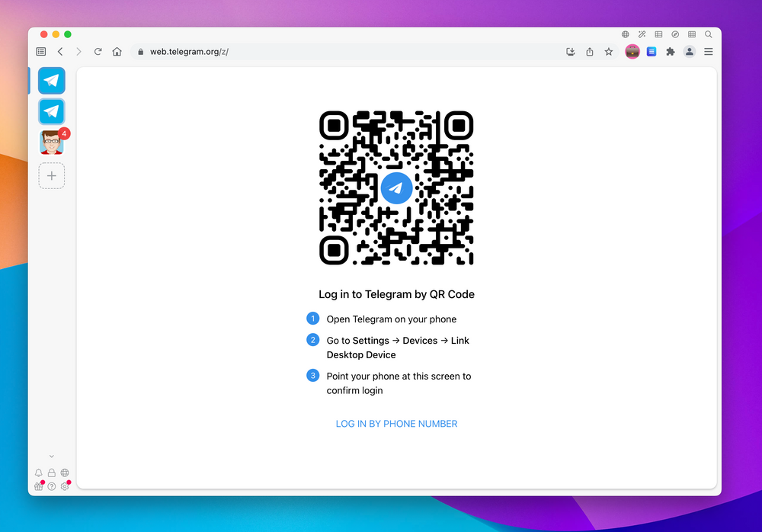Open the hamburger menu at top right
This screenshot has width=762, height=532.
(x=708, y=51)
